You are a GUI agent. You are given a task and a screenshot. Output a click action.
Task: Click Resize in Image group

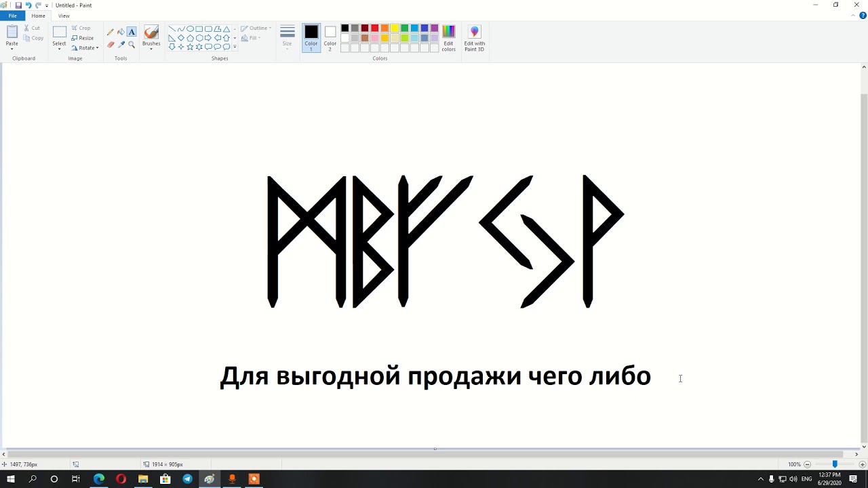(x=83, y=38)
